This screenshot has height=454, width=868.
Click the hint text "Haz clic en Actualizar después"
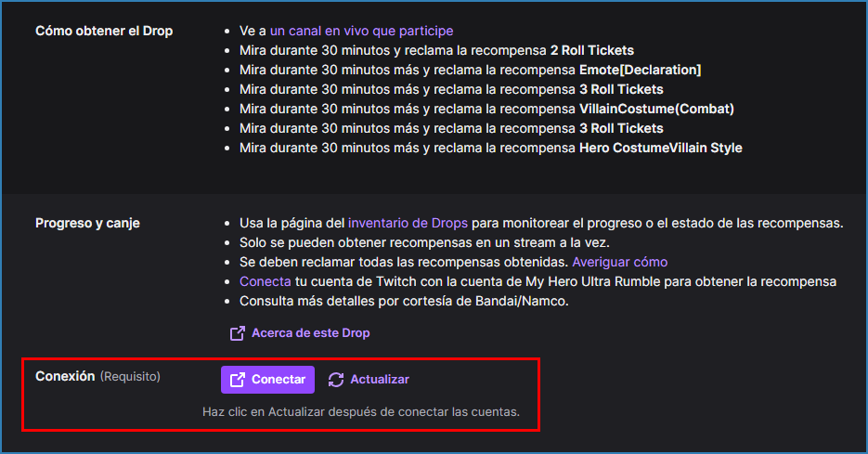click(x=360, y=410)
